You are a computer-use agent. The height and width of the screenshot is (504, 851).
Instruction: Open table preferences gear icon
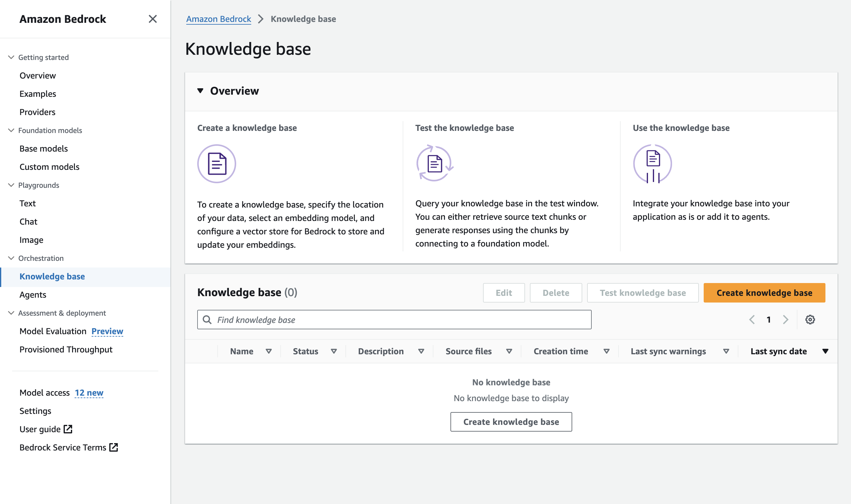810,320
